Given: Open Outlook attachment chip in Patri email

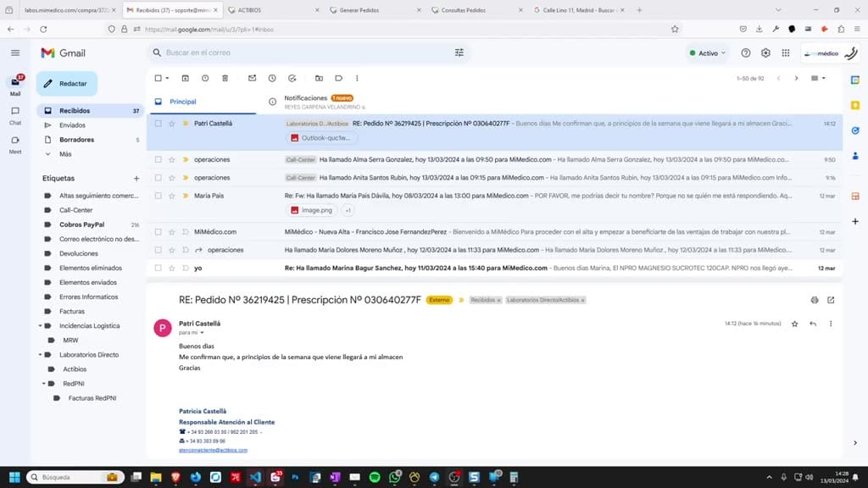Looking at the screenshot, I should [x=321, y=138].
